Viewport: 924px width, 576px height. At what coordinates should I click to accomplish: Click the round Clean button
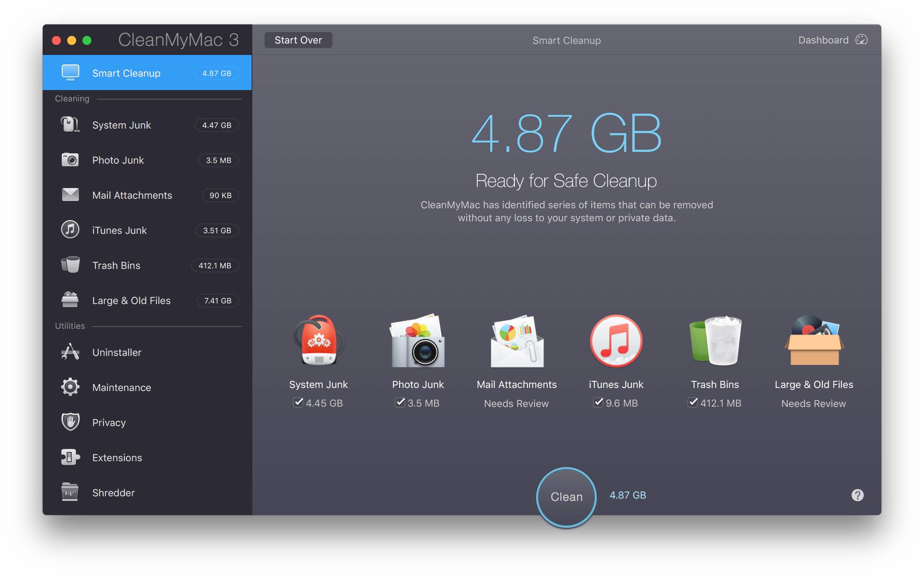tap(566, 497)
